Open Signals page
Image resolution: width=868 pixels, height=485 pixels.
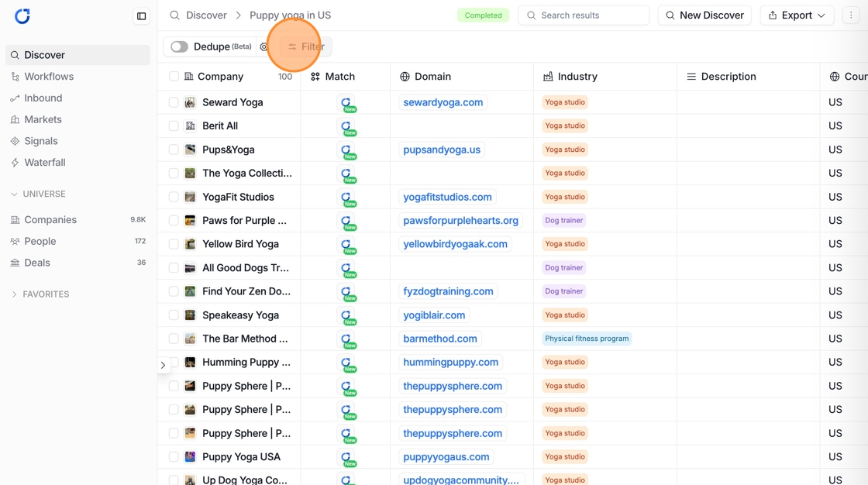click(77, 141)
